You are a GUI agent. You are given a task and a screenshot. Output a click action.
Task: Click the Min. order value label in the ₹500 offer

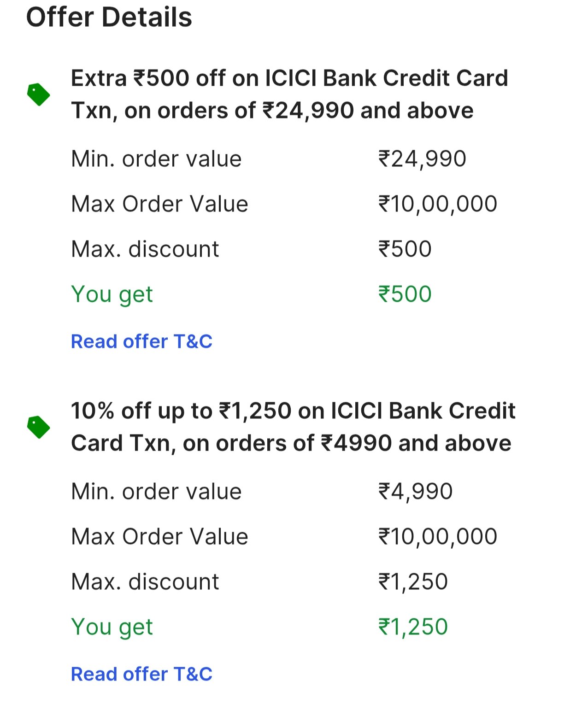156,159
